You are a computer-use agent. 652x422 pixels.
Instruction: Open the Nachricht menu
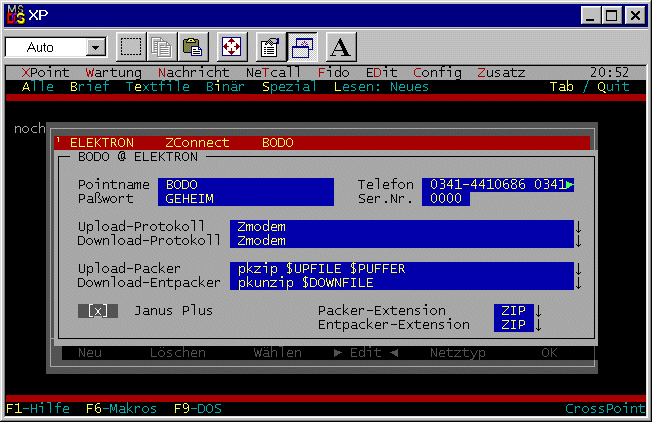193,73
